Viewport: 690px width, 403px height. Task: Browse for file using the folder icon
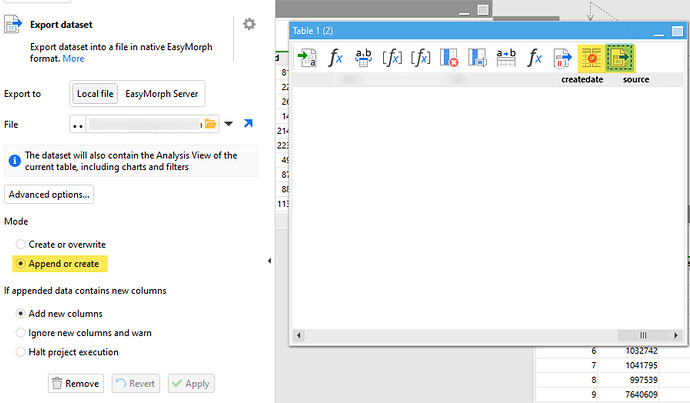pyautogui.click(x=210, y=124)
